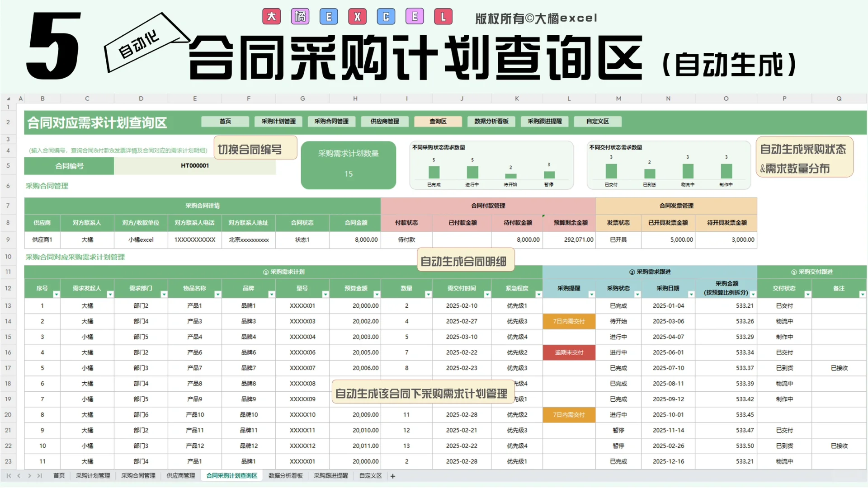Open the 数量 filter dropdown
Image resolution: width=868 pixels, height=488 pixels.
[x=428, y=295]
